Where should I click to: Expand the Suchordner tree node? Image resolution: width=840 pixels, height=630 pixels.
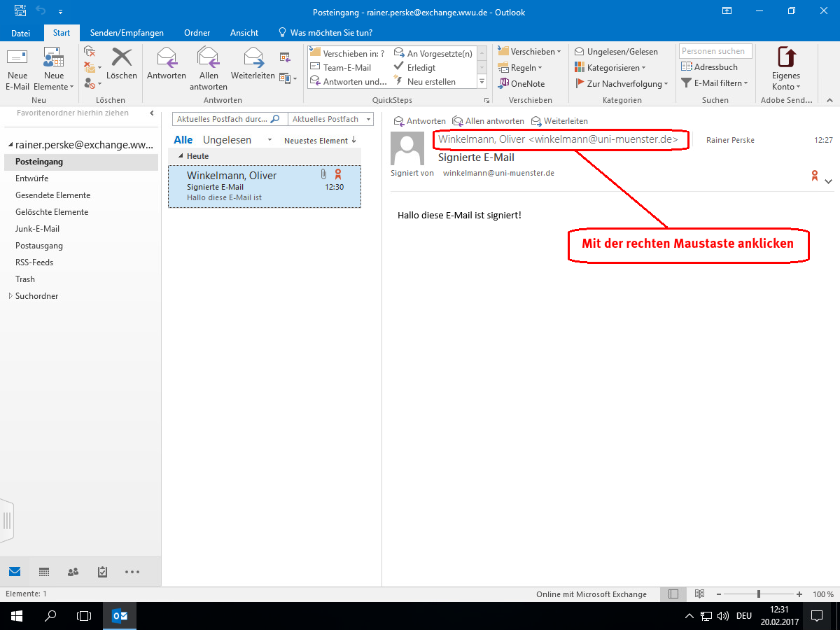[x=10, y=296]
